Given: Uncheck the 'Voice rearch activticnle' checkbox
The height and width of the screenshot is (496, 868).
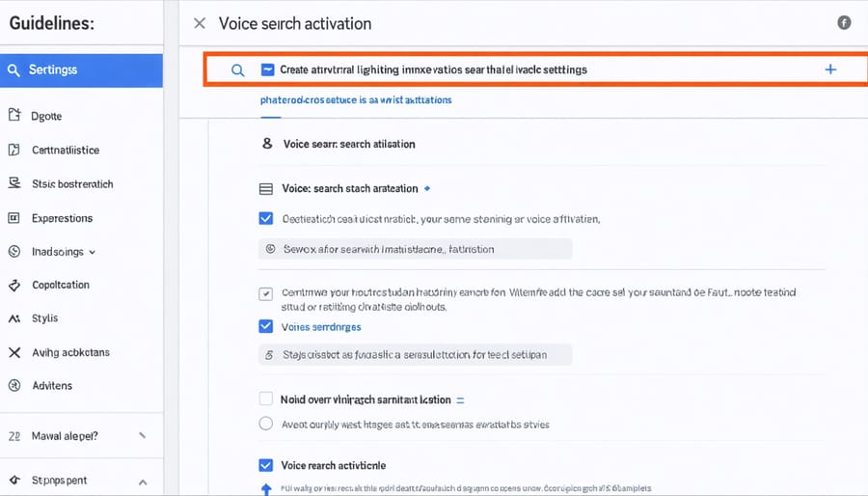Looking at the screenshot, I should (x=266, y=465).
